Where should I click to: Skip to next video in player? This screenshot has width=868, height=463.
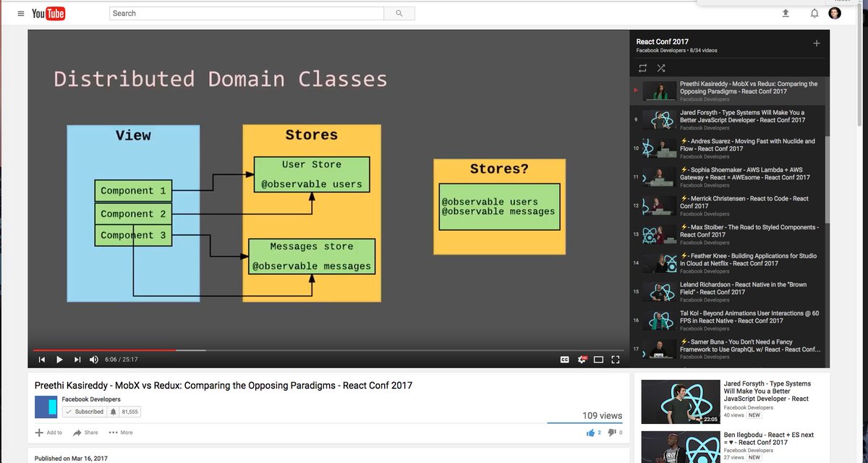pos(77,360)
